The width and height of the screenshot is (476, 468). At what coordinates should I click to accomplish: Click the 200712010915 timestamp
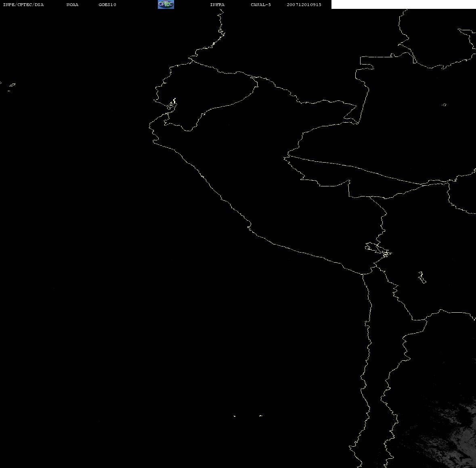tap(304, 5)
